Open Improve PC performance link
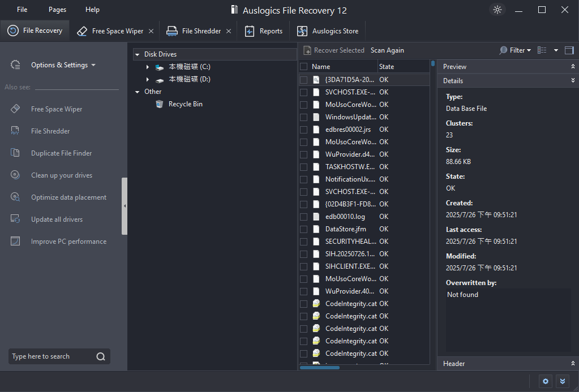 tap(68, 242)
